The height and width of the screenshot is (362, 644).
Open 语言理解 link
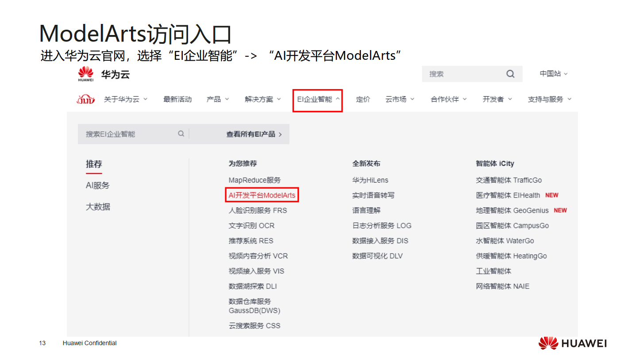coord(366,210)
